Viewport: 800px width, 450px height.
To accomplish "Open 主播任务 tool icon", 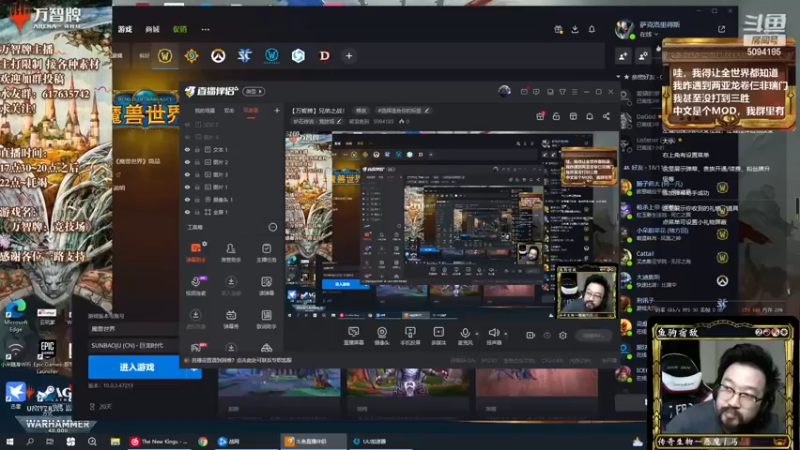I will 266,252.
